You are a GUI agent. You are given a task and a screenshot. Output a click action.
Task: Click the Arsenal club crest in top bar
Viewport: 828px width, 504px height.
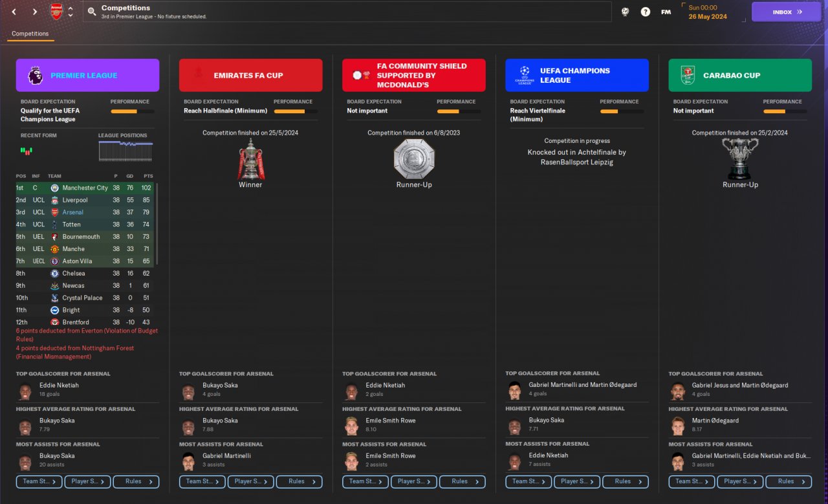[x=56, y=12]
